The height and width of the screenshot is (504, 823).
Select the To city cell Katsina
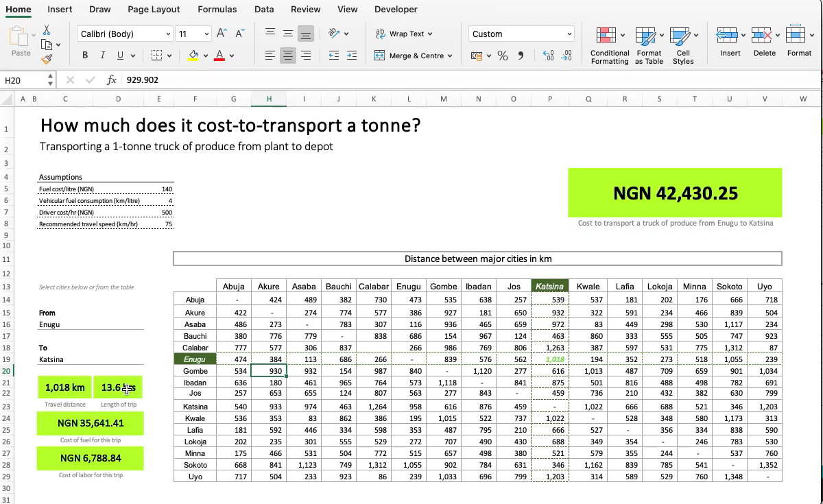[x=91, y=359]
